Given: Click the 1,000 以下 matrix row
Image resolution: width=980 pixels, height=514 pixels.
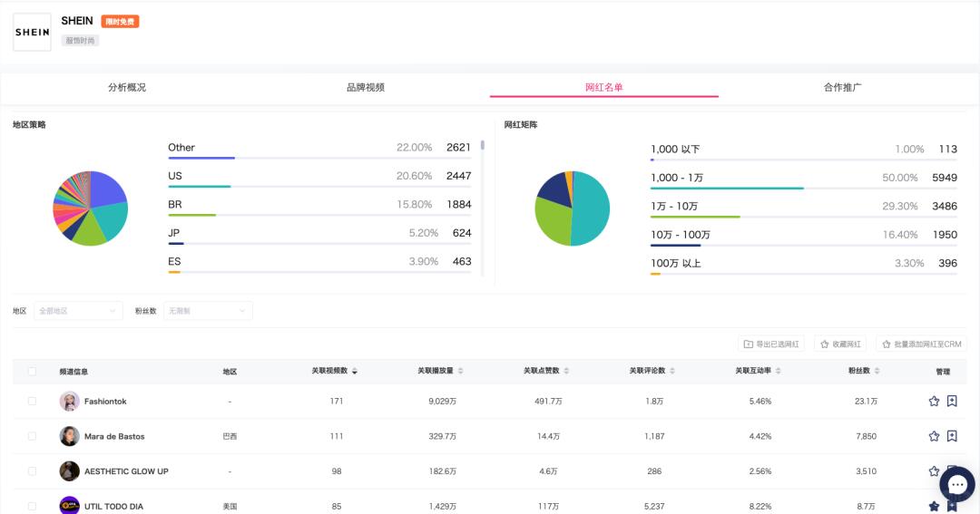Looking at the screenshot, I should (804, 151).
